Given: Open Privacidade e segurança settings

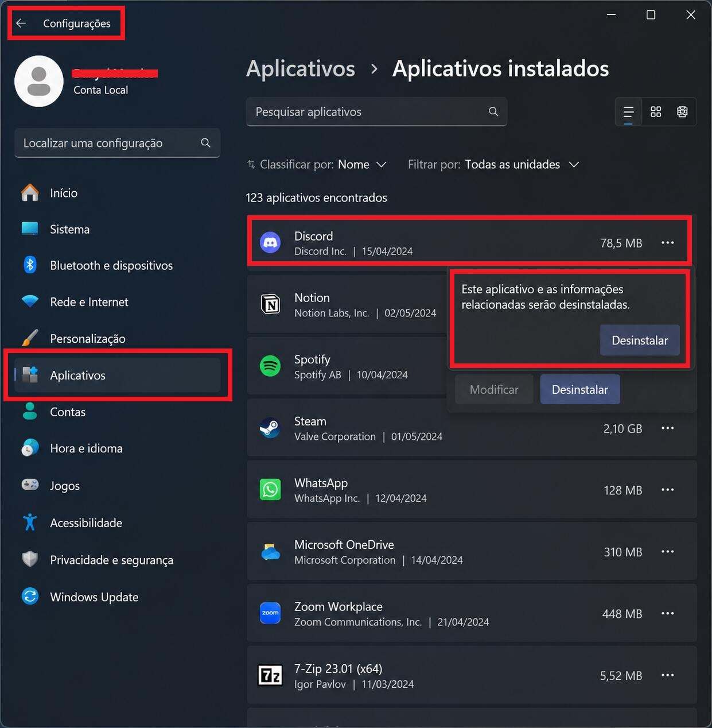Looking at the screenshot, I should coord(117,560).
